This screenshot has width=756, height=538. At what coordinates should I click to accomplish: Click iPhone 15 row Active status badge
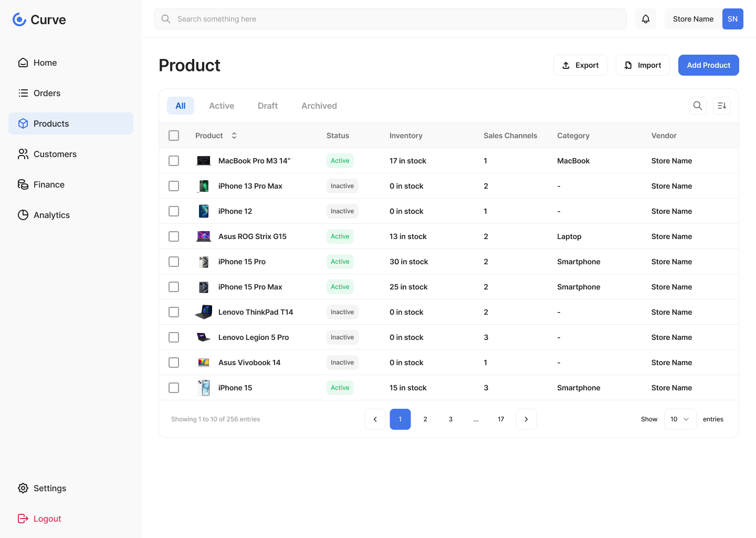[340, 388]
